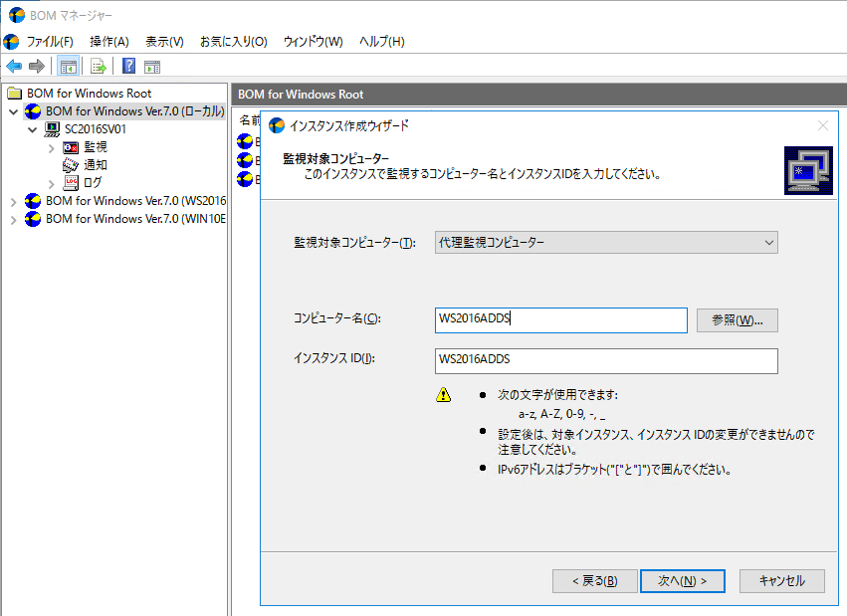The width and height of the screenshot is (847, 616).
Task: Click the 監視 monitor icon in tree
Action: tap(71, 147)
